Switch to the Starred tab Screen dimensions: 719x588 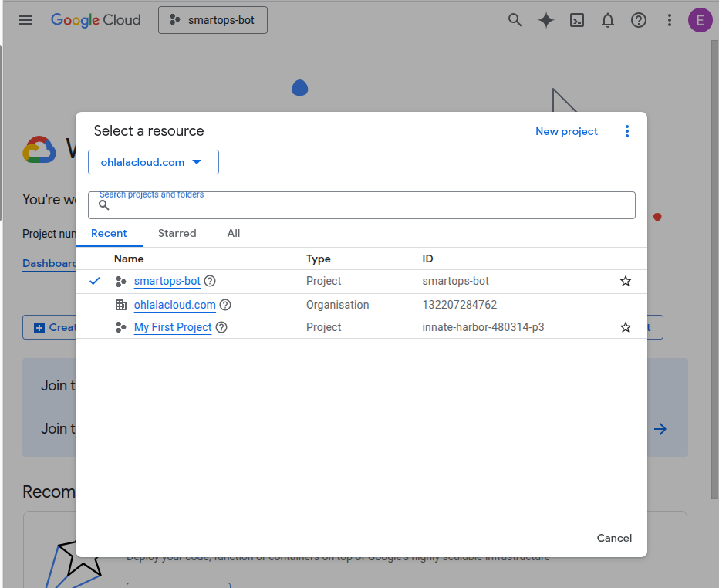[x=177, y=233]
